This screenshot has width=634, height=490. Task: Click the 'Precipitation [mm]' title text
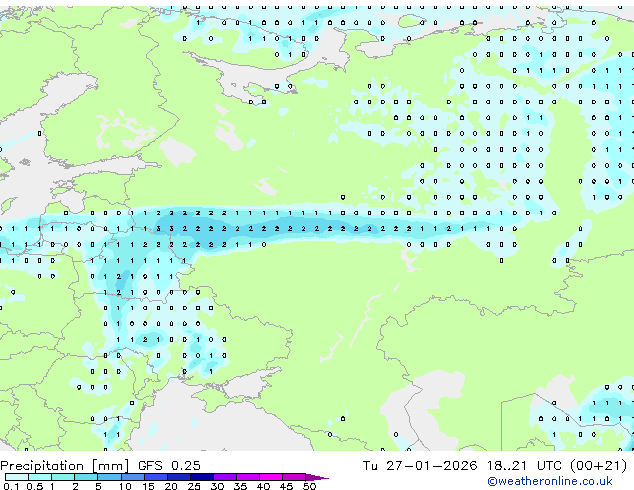(x=64, y=466)
